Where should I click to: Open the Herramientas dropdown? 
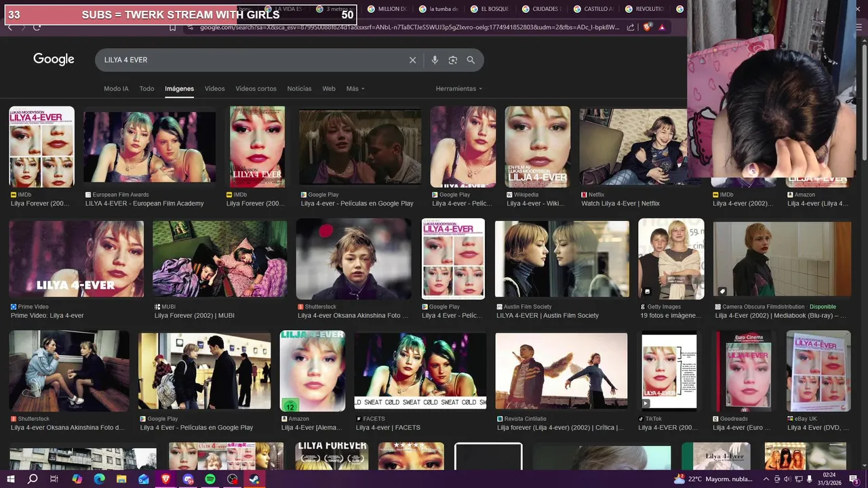tap(459, 89)
